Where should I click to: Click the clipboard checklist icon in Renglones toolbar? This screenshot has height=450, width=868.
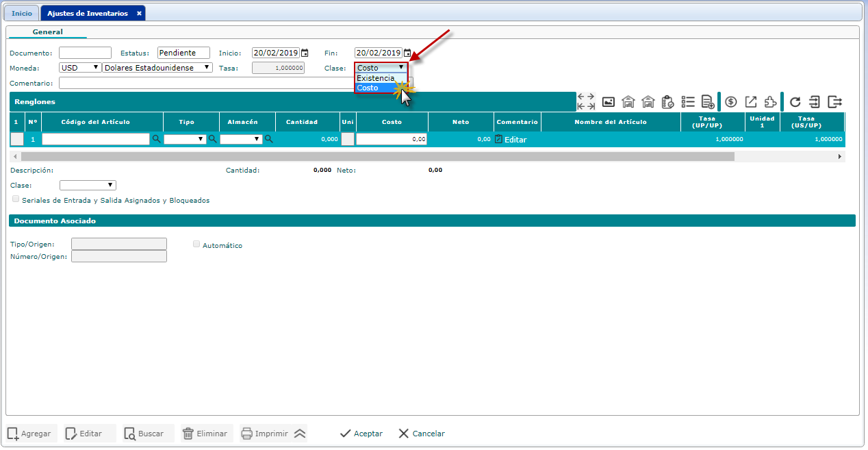coord(668,102)
